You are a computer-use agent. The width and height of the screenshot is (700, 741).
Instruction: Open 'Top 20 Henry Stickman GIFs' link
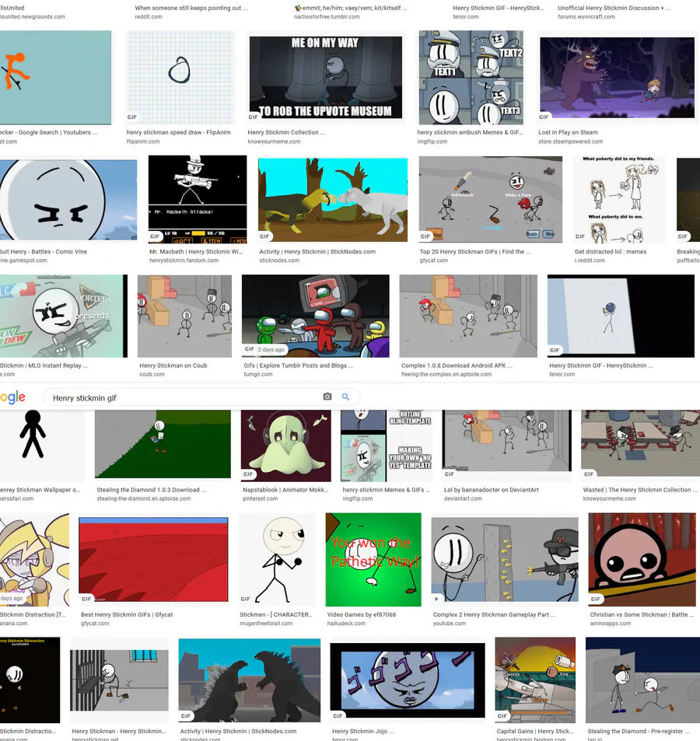475,251
